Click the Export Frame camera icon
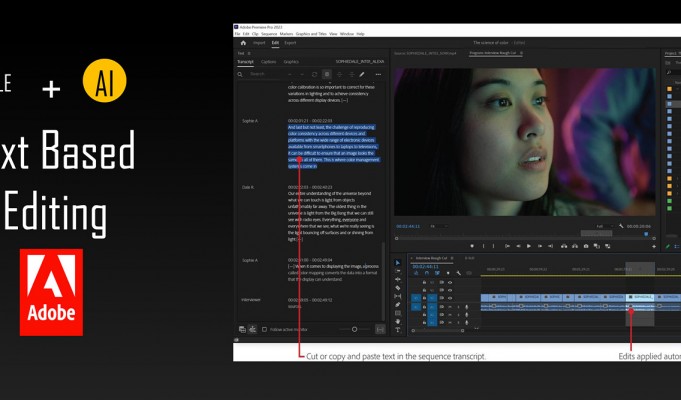The image size is (681, 400). point(586,246)
